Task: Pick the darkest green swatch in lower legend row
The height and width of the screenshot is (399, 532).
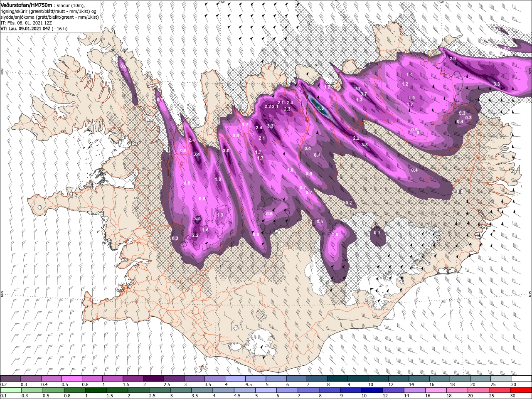Action: tap(96, 390)
